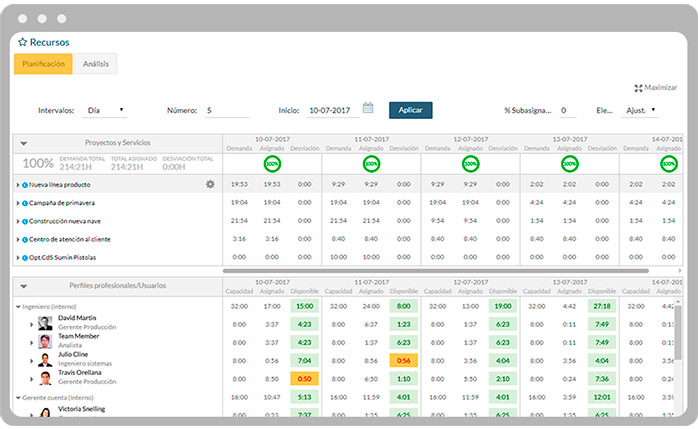The width and height of the screenshot is (698, 429).
Task: Click the Maximizar expand icon
Action: (639, 88)
